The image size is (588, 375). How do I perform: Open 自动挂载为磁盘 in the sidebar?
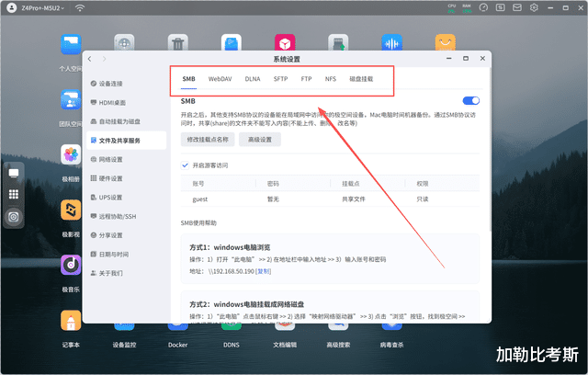tap(127, 121)
